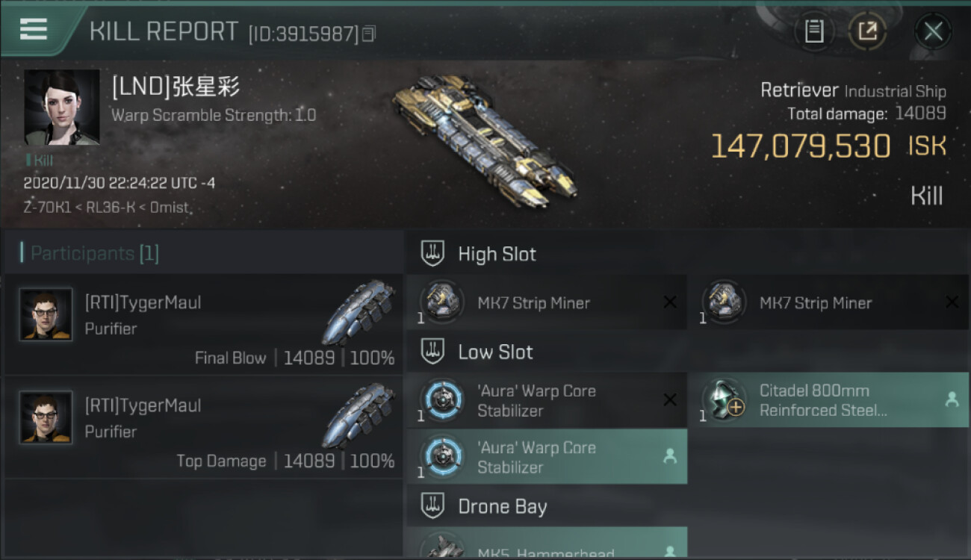971x560 pixels.
Task: Open destroyed 'Aura' Warp Core Stabilizer item
Action: tap(547, 400)
